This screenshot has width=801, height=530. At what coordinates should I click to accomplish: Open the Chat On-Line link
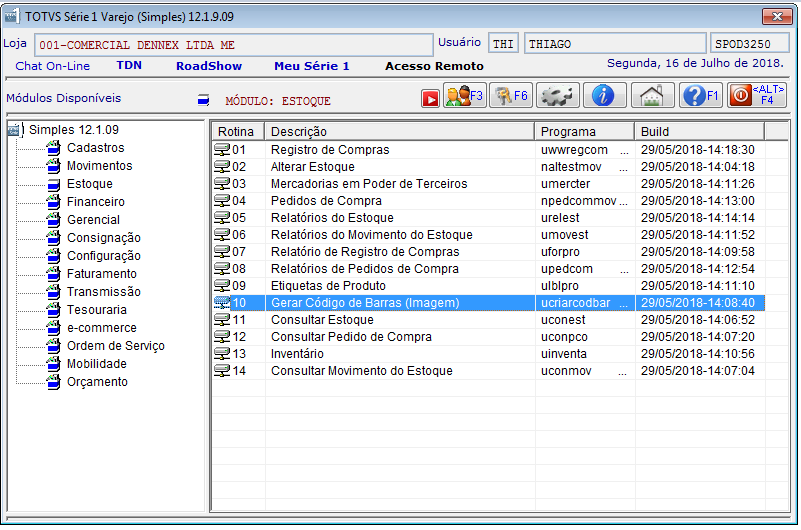52,66
